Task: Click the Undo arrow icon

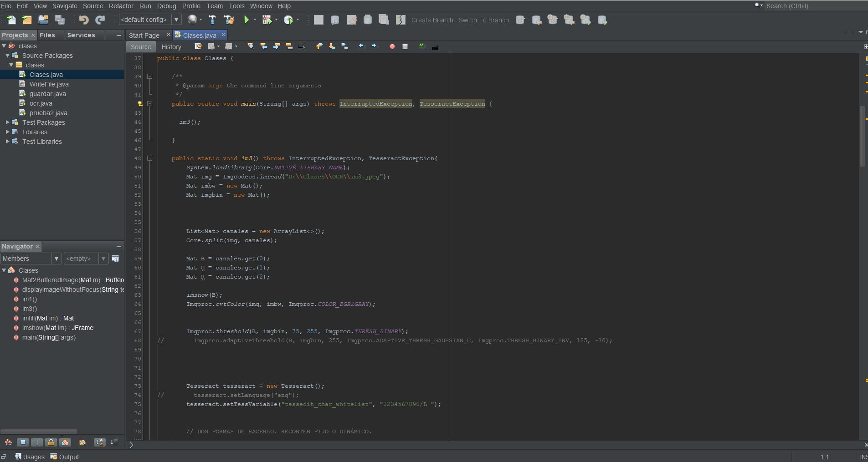Action: (x=83, y=20)
